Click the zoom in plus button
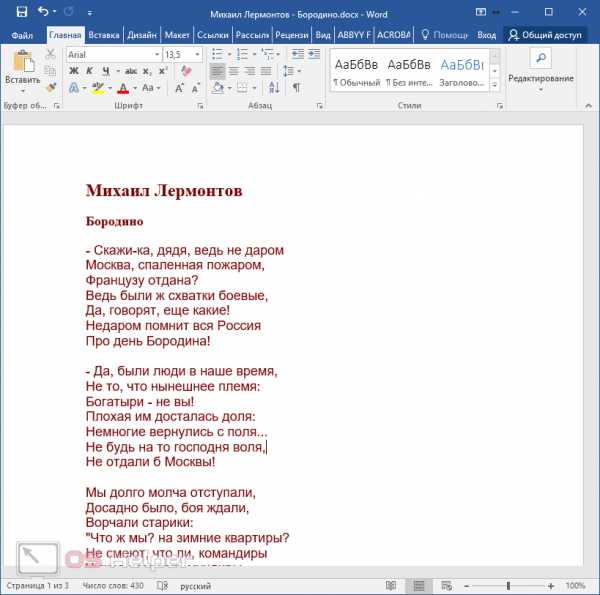600x595 pixels. click(551, 585)
